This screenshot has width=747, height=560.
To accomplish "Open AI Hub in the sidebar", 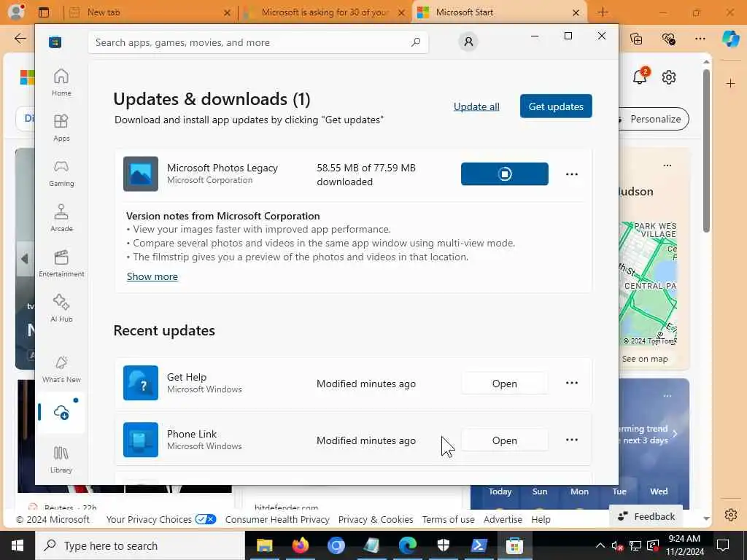I will [61, 308].
